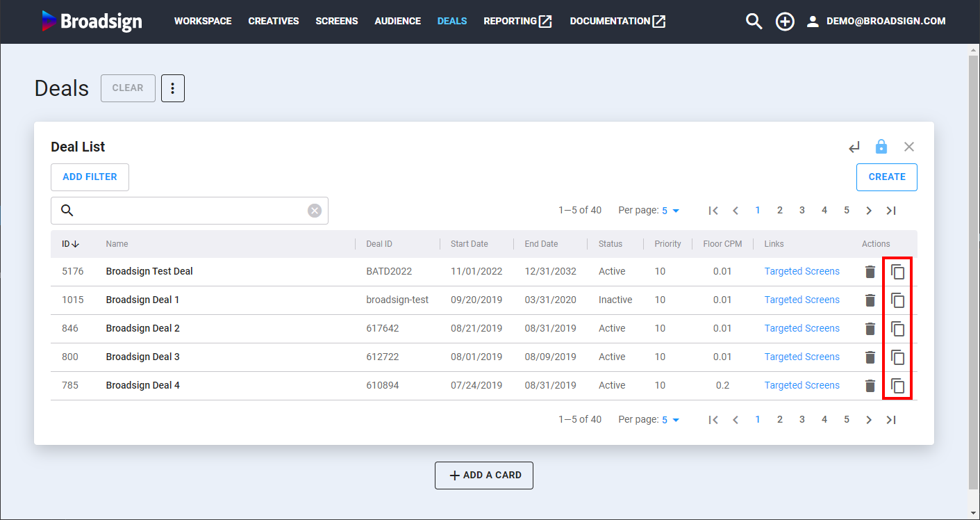The height and width of the screenshot is (520, 980).
Task: Click the plus circle add icon
Action: pyautogui.click(x=785, y=22)
